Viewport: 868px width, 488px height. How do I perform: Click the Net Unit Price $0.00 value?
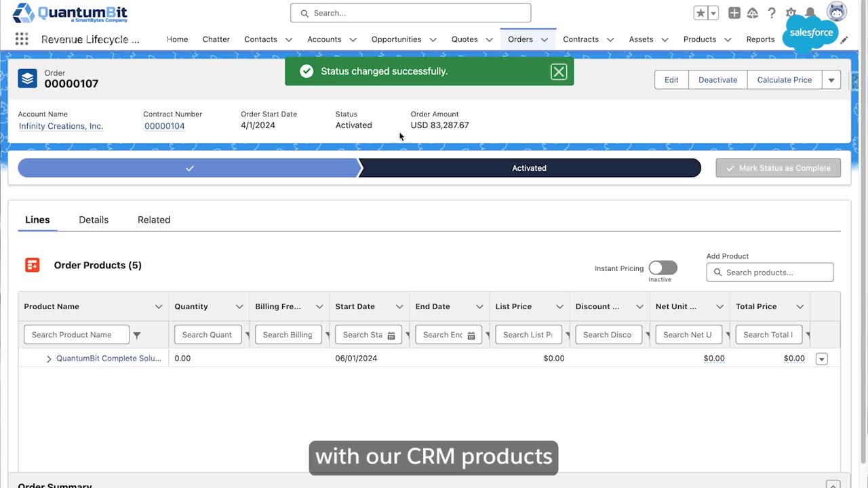[x=714, y=359]
